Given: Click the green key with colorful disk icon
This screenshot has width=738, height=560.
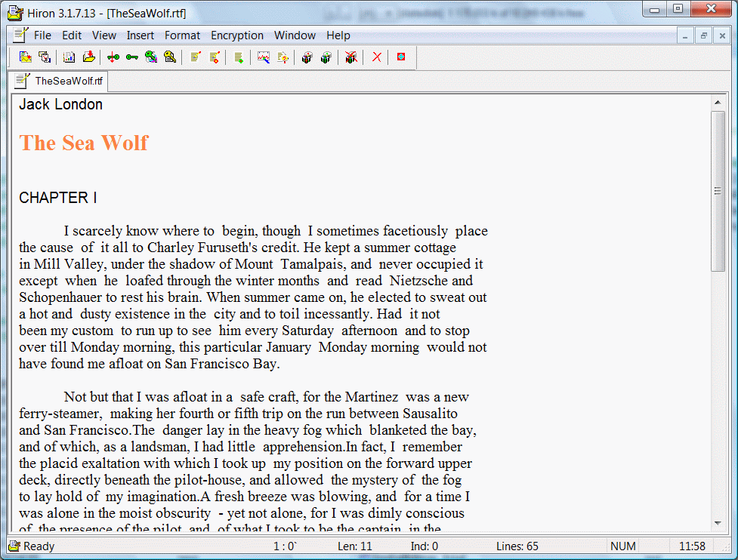Looking at the screenshot, I should pos(151,57).
